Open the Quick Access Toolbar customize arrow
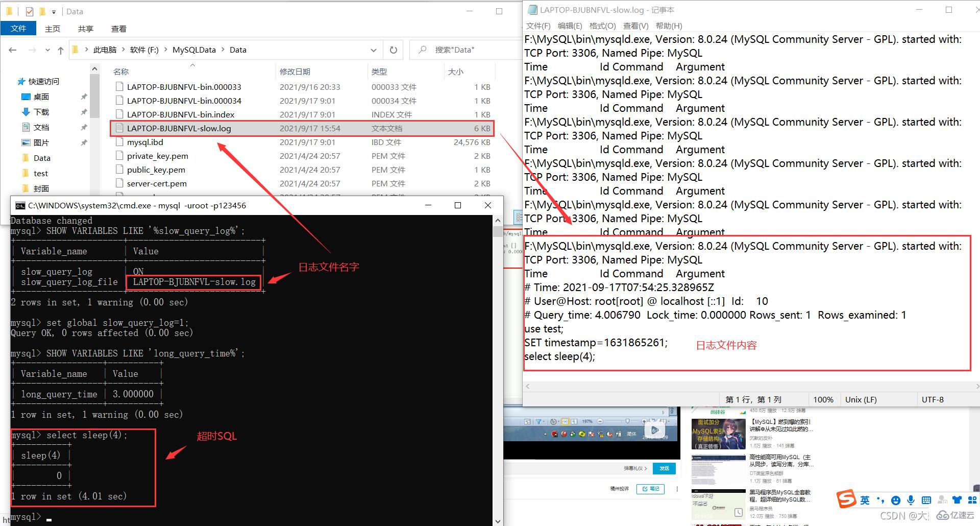 [x=54, y=11]
